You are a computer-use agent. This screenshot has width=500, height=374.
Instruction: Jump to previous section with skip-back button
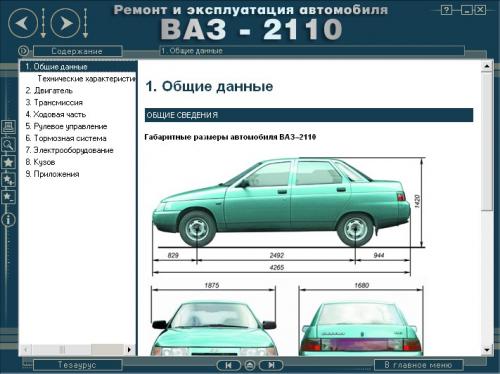[229, 365]
